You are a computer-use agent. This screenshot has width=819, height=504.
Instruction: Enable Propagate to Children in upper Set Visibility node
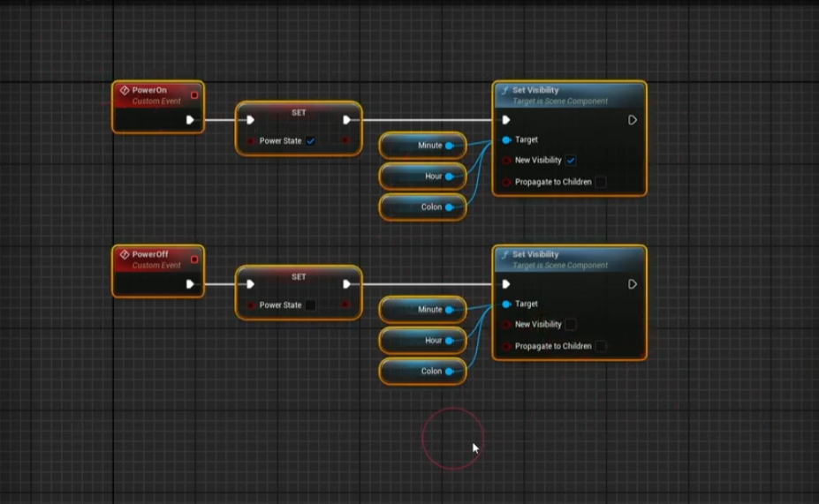[601, 182]
